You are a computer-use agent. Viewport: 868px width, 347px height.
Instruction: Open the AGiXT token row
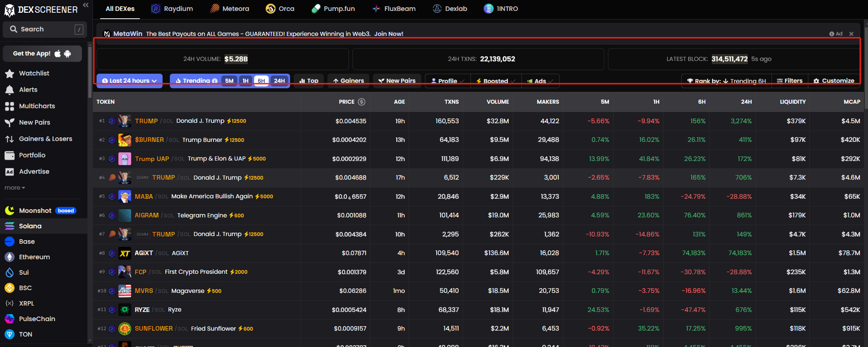[478, 253]
